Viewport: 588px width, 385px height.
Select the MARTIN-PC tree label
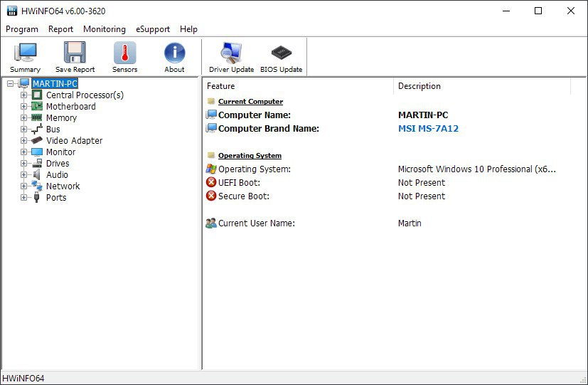click(55, 83)
